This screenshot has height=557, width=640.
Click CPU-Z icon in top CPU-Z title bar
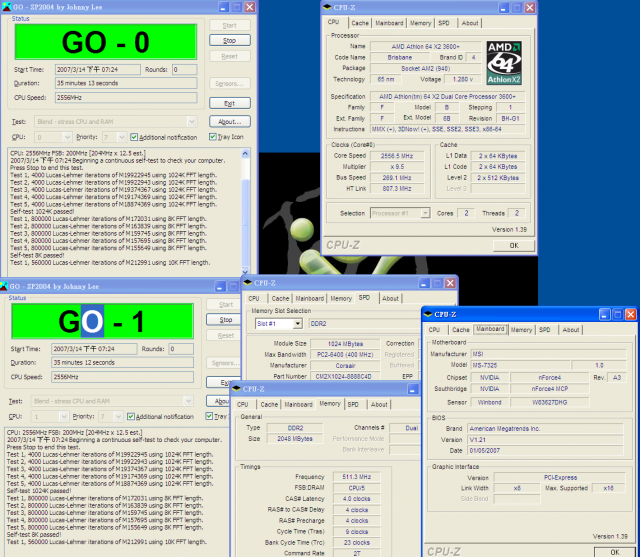[327, 7]
